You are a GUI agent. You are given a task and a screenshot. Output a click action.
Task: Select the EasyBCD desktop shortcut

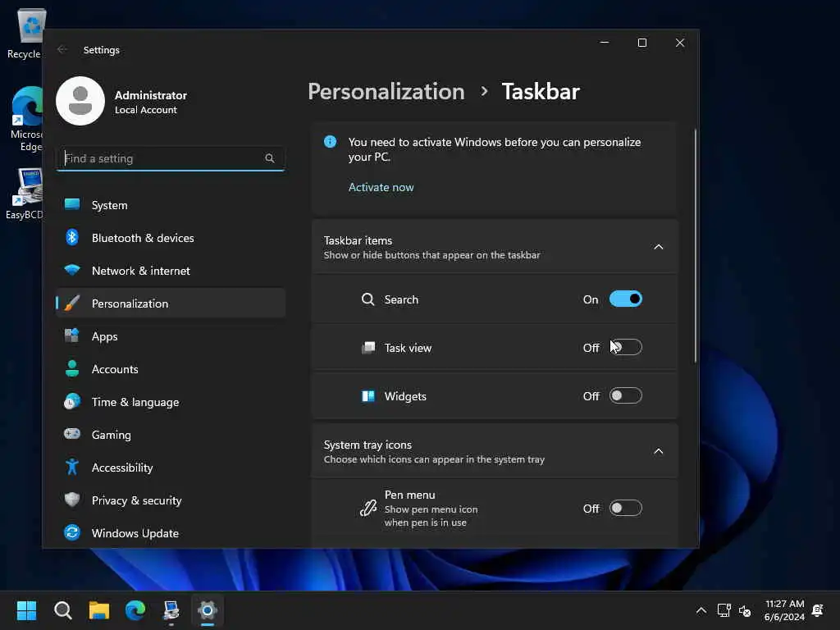pyautogui.click(x=25, y=194)
